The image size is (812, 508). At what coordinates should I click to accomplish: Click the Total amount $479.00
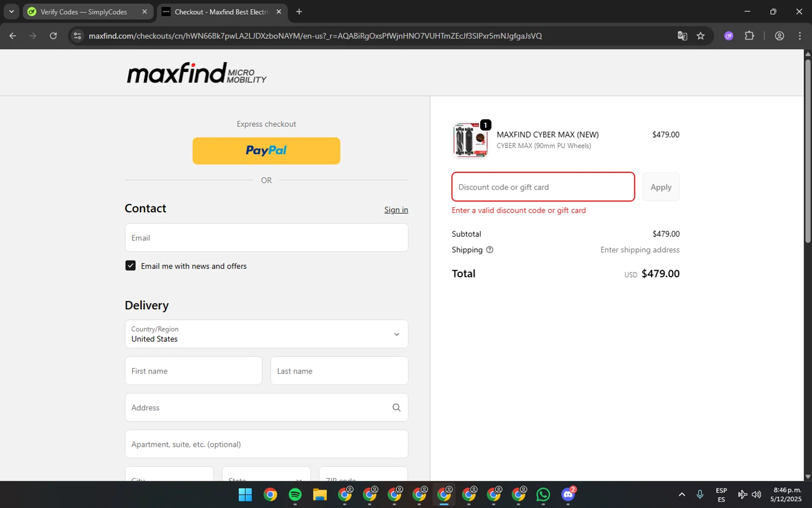(x=660, y=273)
